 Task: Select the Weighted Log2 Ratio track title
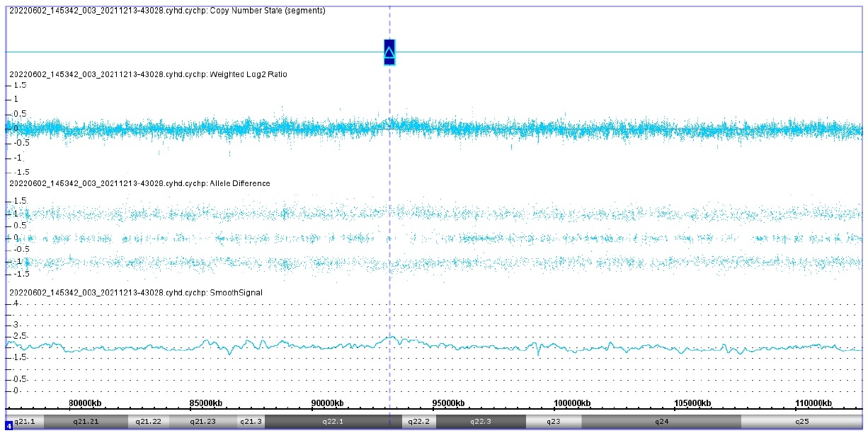point(147,74)
